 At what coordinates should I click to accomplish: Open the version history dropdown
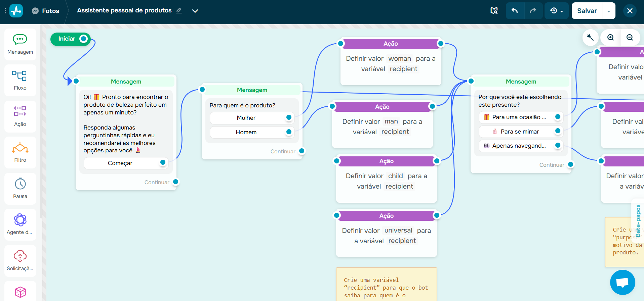click(x=556, y=11)
